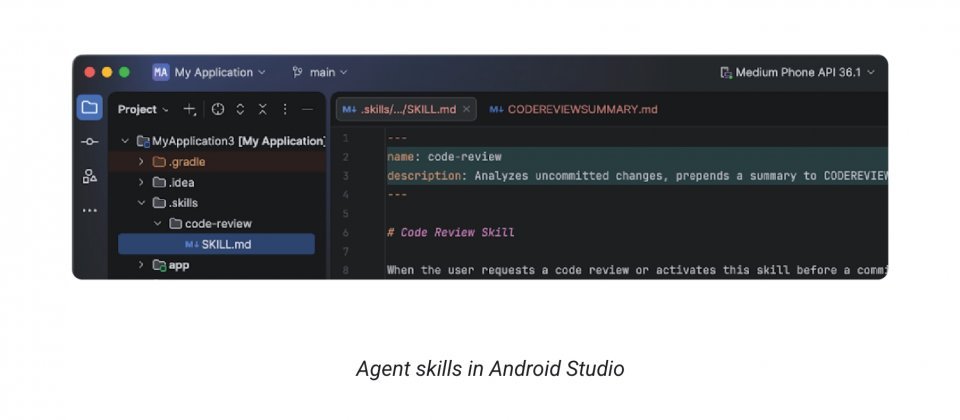The height and width of the screenshot is (420, 960).
Task: Collapse the .skills folder
Action: coord(141,203)
